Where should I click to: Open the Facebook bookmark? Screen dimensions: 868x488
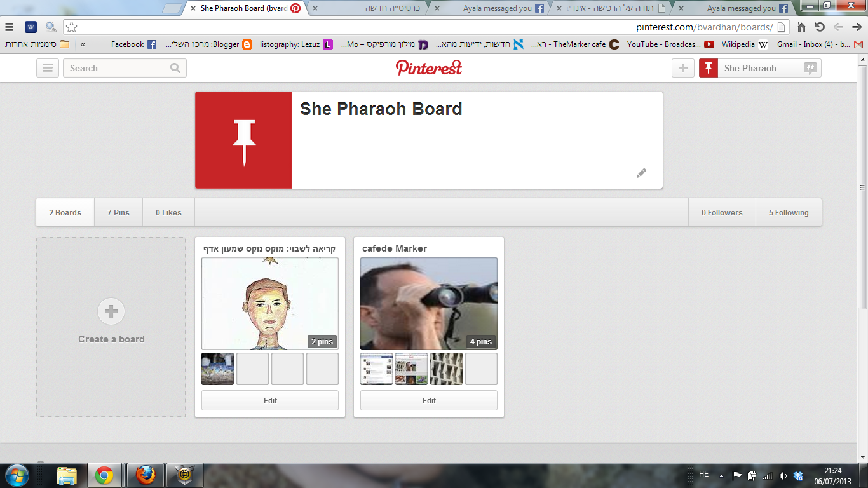click(133, 44)
